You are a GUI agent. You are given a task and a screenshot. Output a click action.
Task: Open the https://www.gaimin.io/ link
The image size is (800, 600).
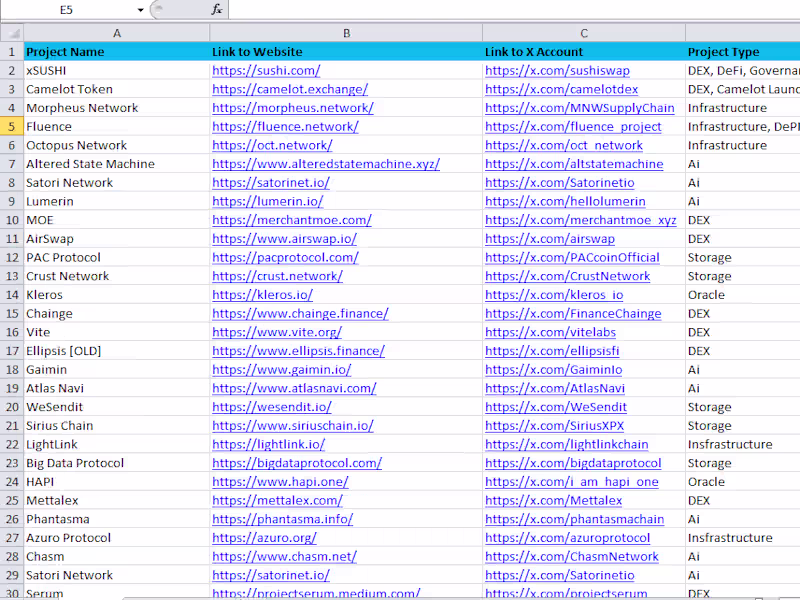[x=282, y=370]
